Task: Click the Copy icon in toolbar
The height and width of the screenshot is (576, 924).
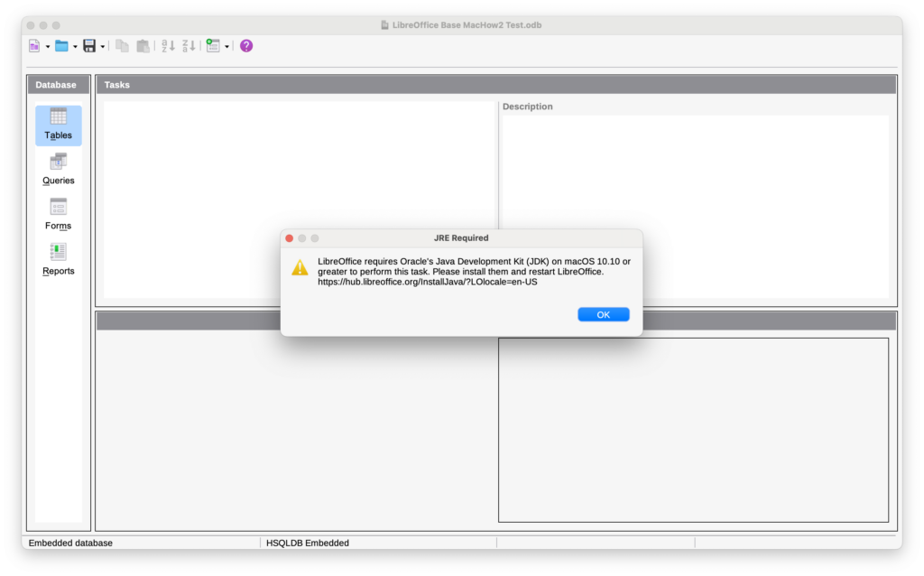Action: point(122,46)
